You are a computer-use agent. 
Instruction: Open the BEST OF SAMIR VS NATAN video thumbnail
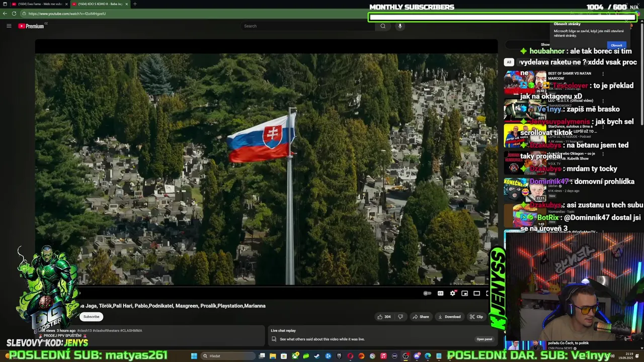pyautogui.click(x=525, y=82)
